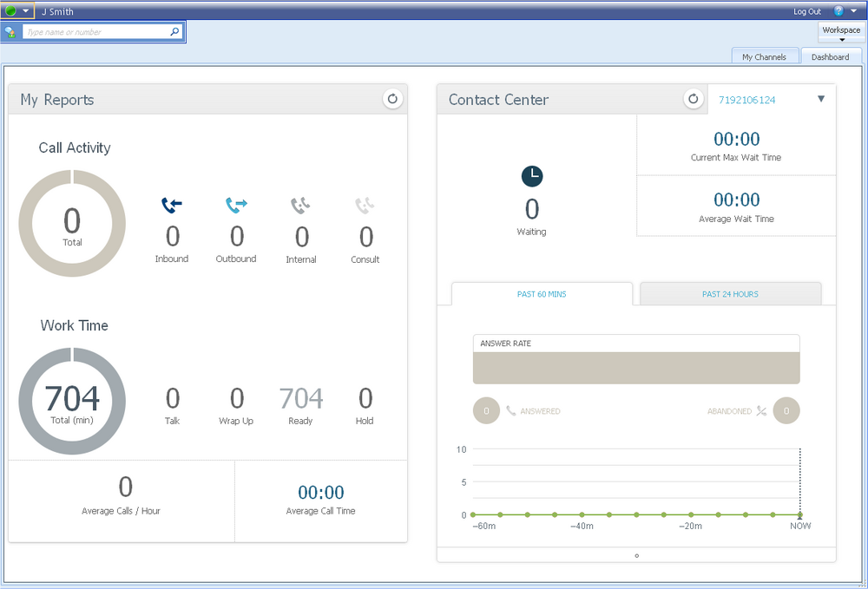The height and width of the screenshot is (589, 868).
Task: Click the Answered count circle
Action: tap(486, 411)
